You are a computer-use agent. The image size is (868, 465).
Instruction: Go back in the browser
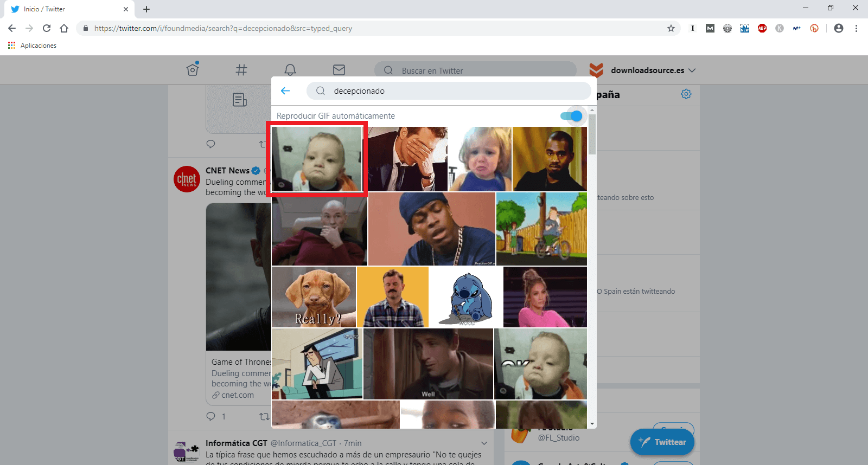pos(12,28)
